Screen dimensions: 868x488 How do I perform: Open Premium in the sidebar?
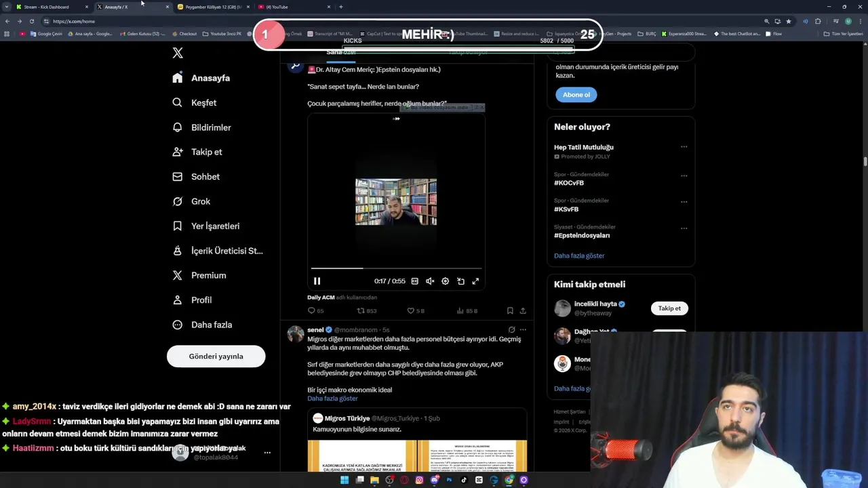coord(199,275)
